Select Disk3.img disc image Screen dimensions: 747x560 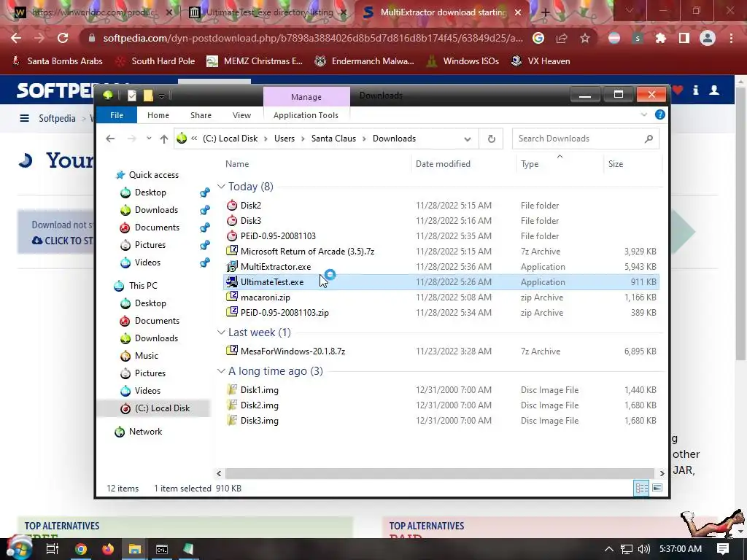259,421
